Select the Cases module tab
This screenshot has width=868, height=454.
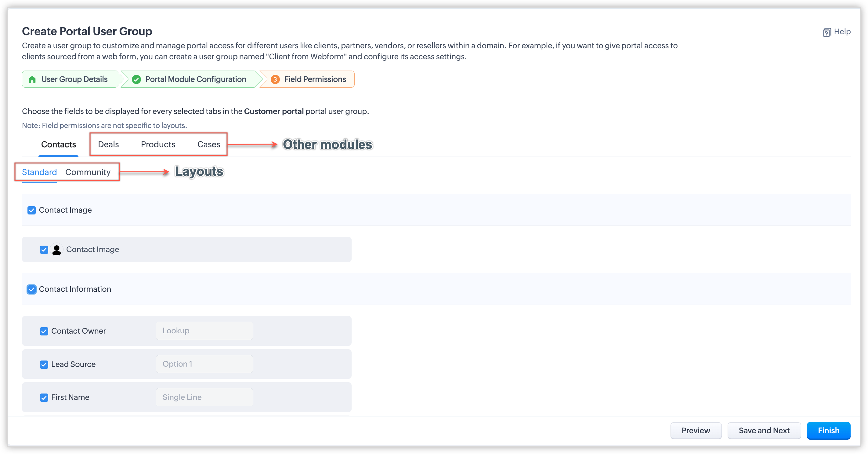click(208, 145)
